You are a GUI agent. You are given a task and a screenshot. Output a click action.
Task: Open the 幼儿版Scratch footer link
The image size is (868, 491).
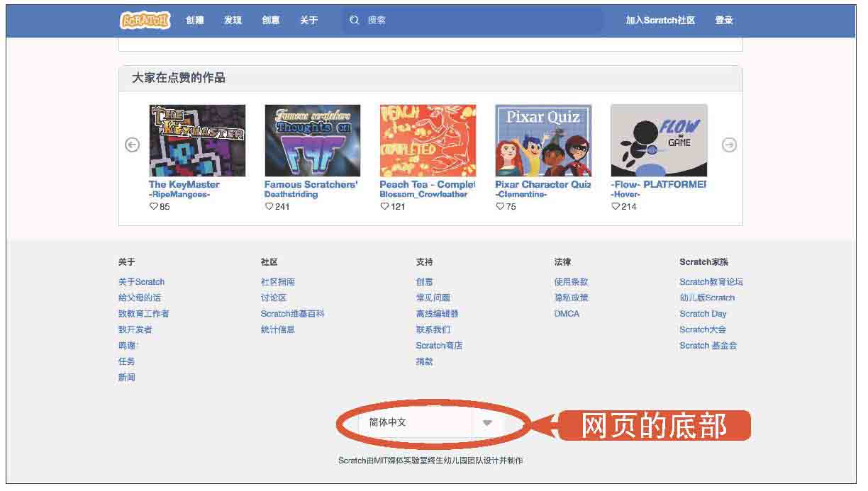pos(707,298)
